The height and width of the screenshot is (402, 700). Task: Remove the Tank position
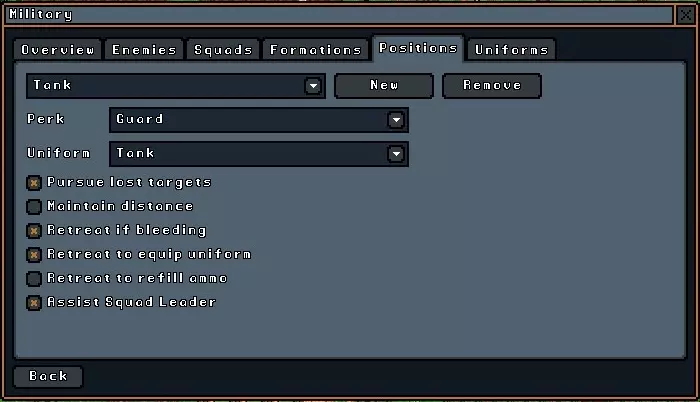coord(492,86)
